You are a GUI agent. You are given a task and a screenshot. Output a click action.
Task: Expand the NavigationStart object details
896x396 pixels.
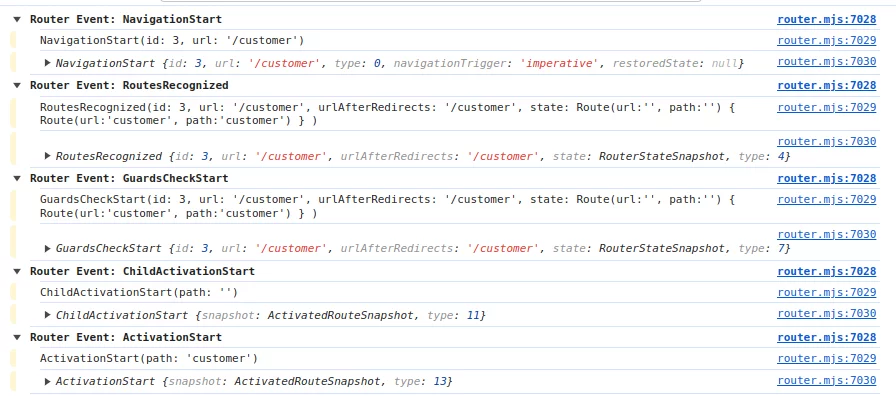pyautogui.click(x=48, y=63)
